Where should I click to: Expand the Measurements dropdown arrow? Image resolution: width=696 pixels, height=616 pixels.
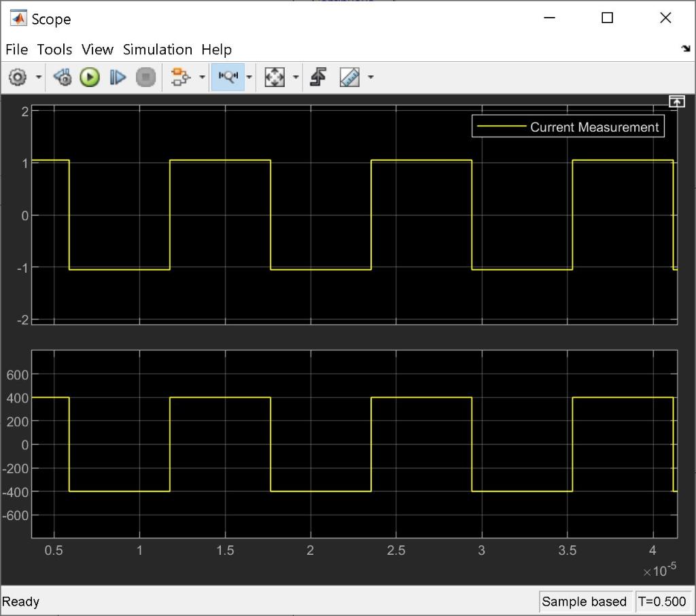[x=370, y=78]
